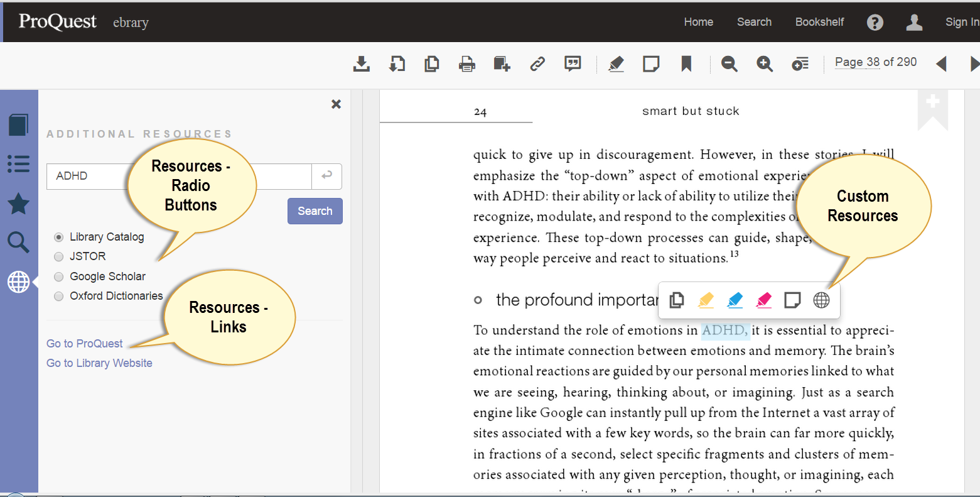Click Home in top navigation
The image size is (980, 497).
[x=699, y=22]
